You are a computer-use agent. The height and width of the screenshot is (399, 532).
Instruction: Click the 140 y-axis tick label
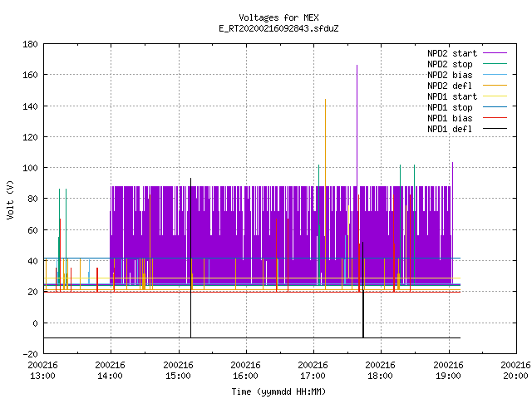coord(30,106)
